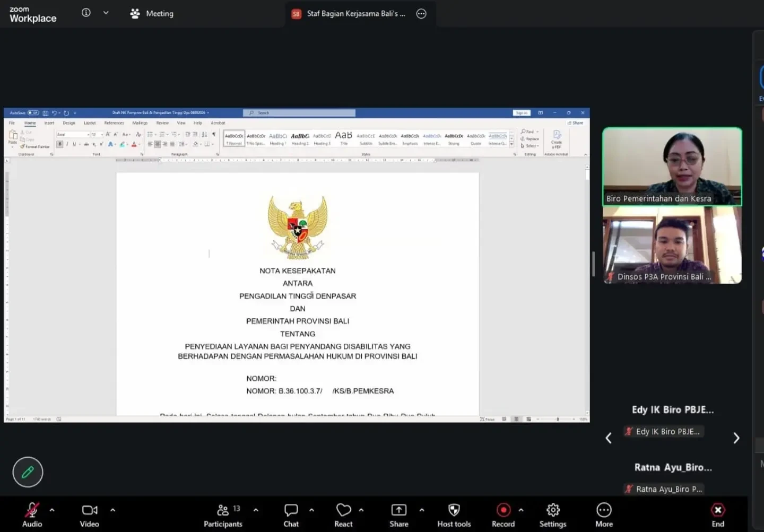The image size is (764, 532).
Task: Toggle show paragraph marks in Word
Action: pos(214,135)
